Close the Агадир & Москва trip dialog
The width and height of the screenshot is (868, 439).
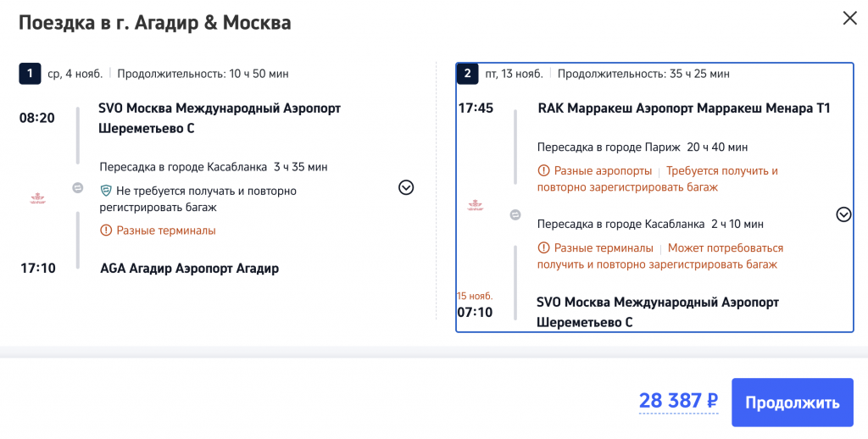click(849, 18)
